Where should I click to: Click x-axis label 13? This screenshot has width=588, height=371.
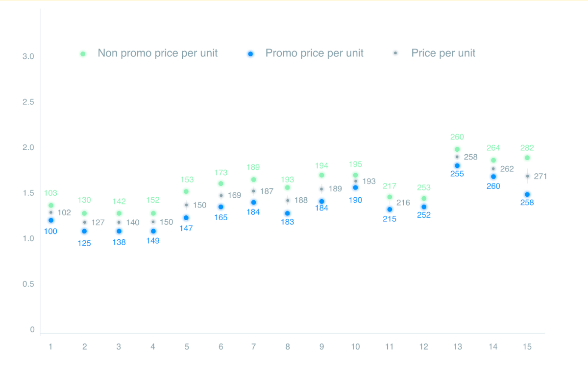coord(457,347)
